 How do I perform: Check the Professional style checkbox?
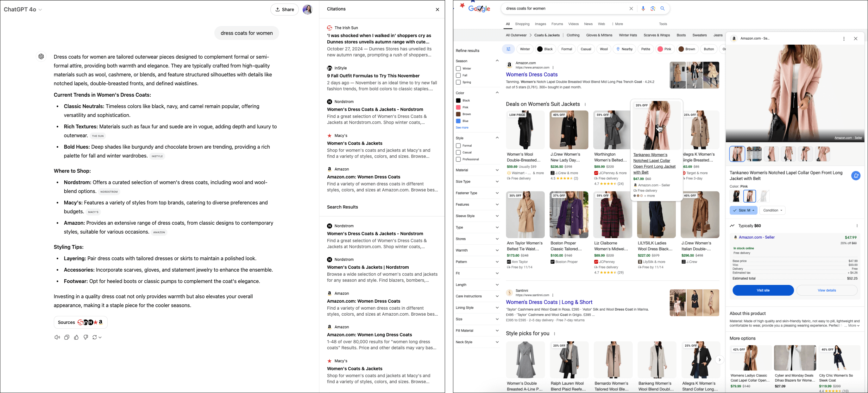pos(458,159)
